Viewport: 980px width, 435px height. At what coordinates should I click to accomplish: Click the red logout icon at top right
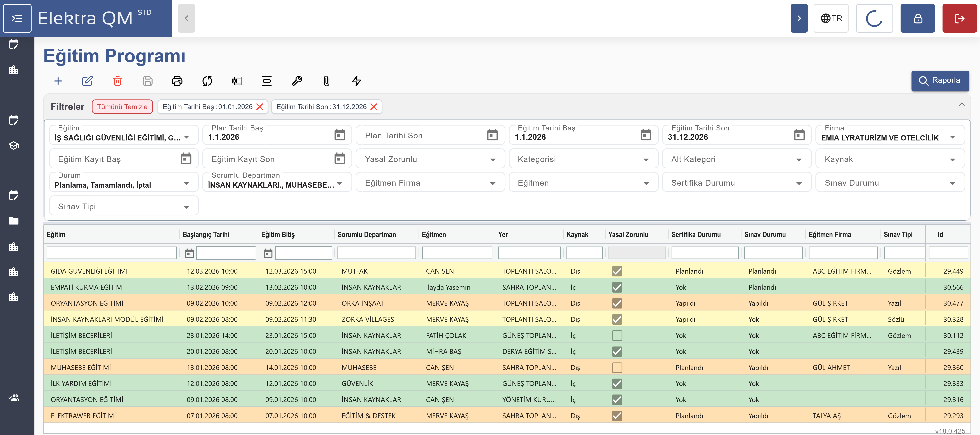[x=959, y=18]
